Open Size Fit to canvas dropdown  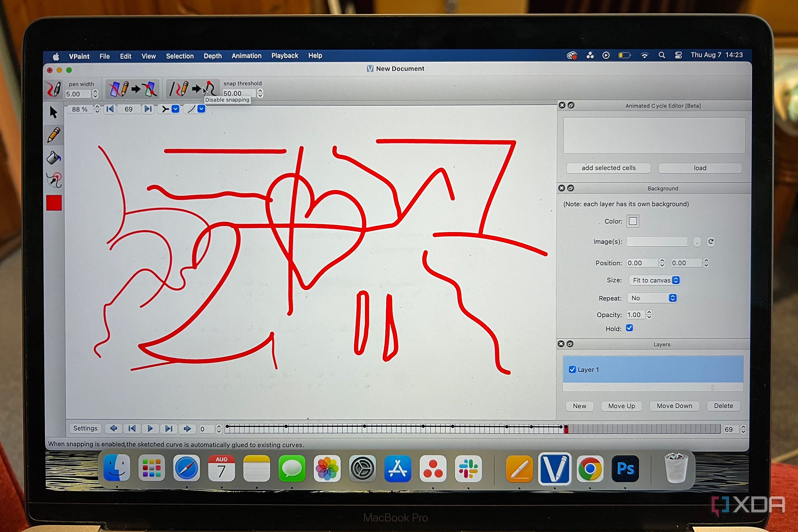pyautogui.click(x=654, y=280)
